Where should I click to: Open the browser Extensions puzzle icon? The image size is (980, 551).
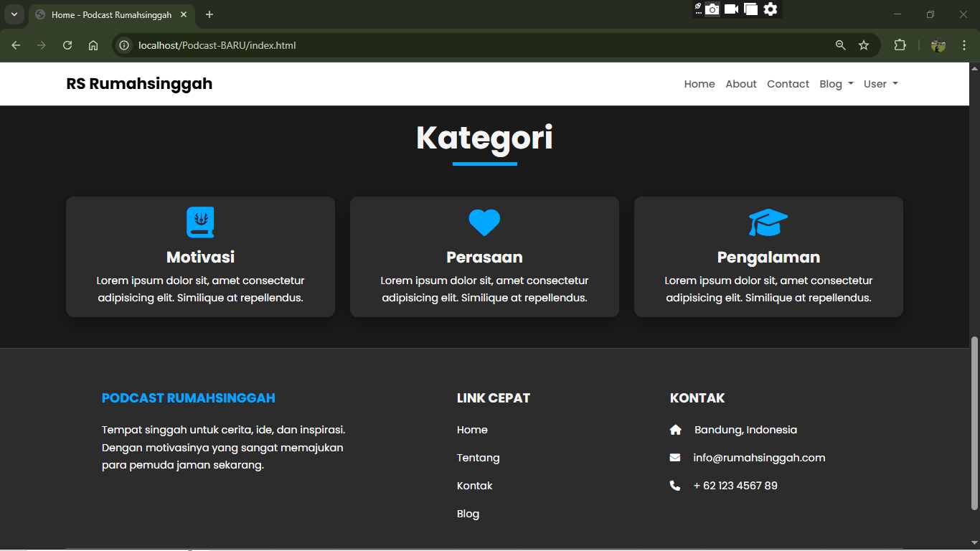pyautogui.click(x=900, y=45)
